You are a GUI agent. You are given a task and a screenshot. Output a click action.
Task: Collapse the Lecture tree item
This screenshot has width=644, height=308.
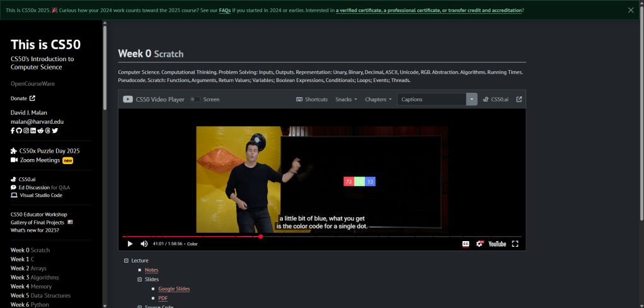tap(126, 260)
